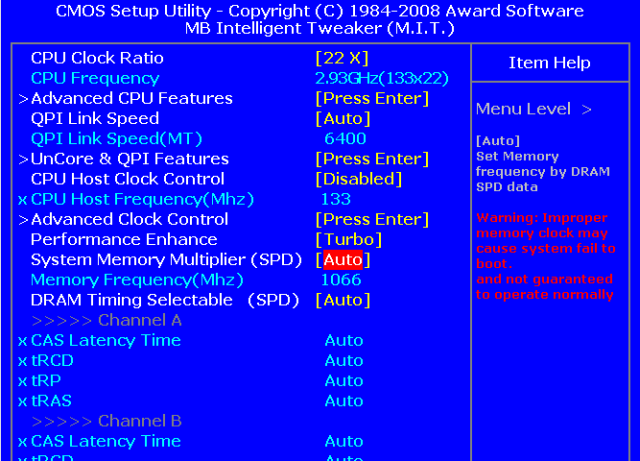The width and height of the screenshot is (640, 461).
Task: Select the tRAS timing label
Action: click(51, 401)
